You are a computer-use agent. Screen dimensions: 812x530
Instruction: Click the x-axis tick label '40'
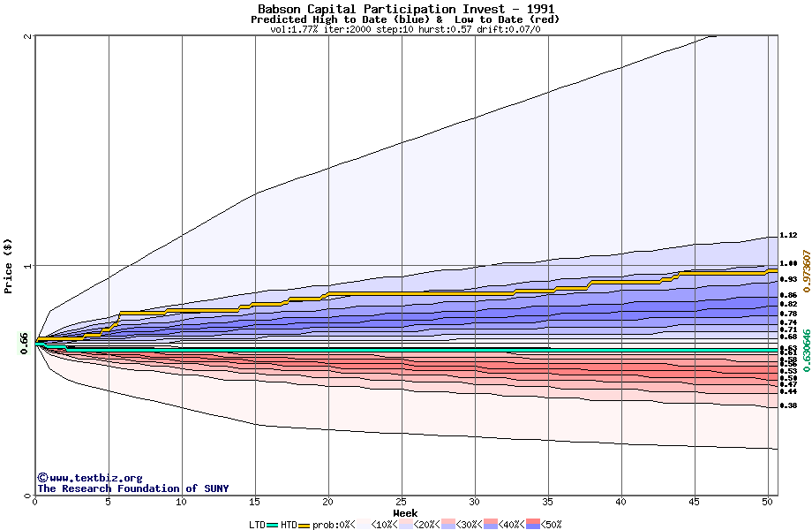pyautogui.click(x=620, y=502)
